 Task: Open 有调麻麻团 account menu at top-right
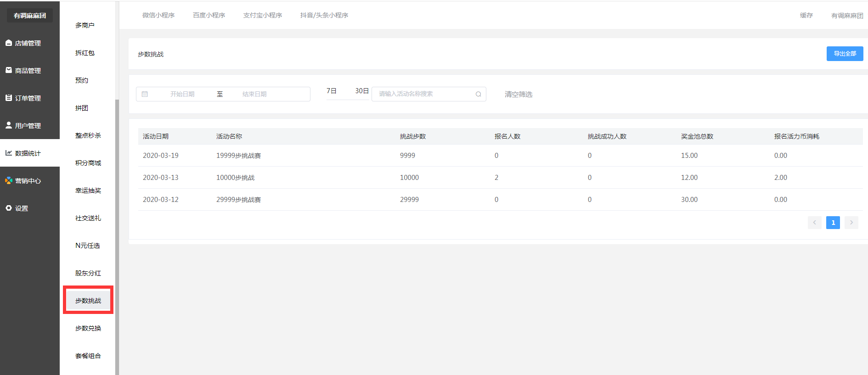coord(847,16)
